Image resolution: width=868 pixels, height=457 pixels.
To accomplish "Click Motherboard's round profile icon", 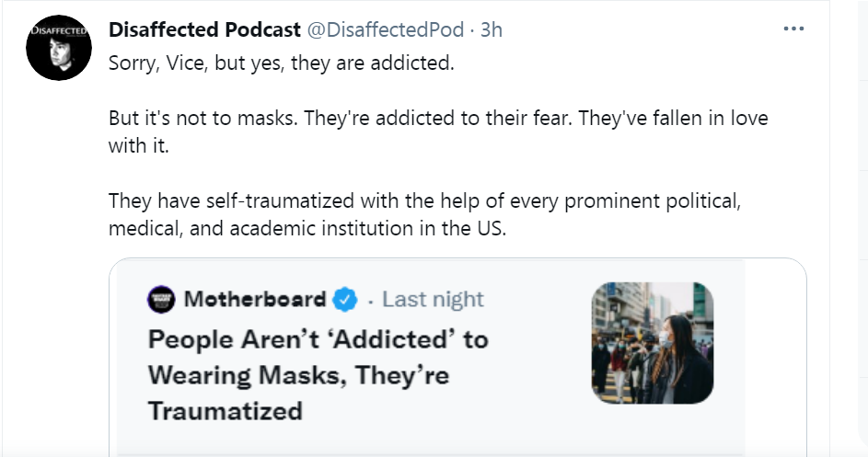I will (x=161, y=299).
